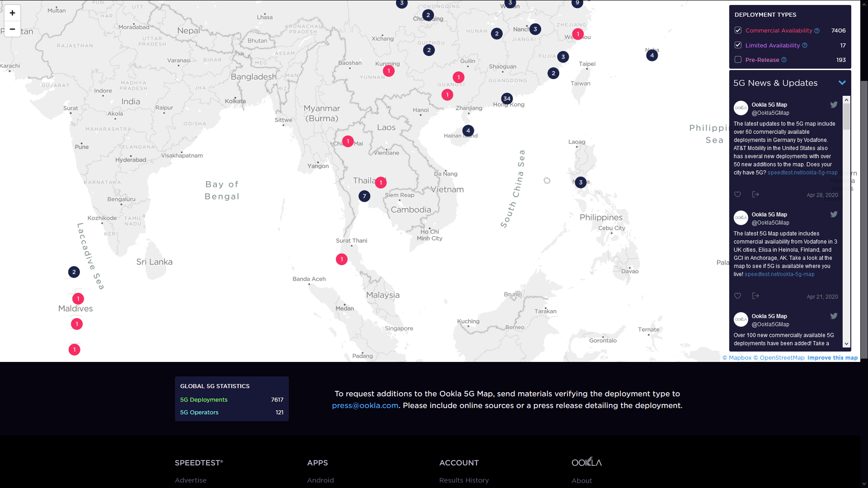Image resolution: width=868 pixels, height=488 pixels.
Task: Open Ookla avatar on second tweet
Action: click(741, 218)
